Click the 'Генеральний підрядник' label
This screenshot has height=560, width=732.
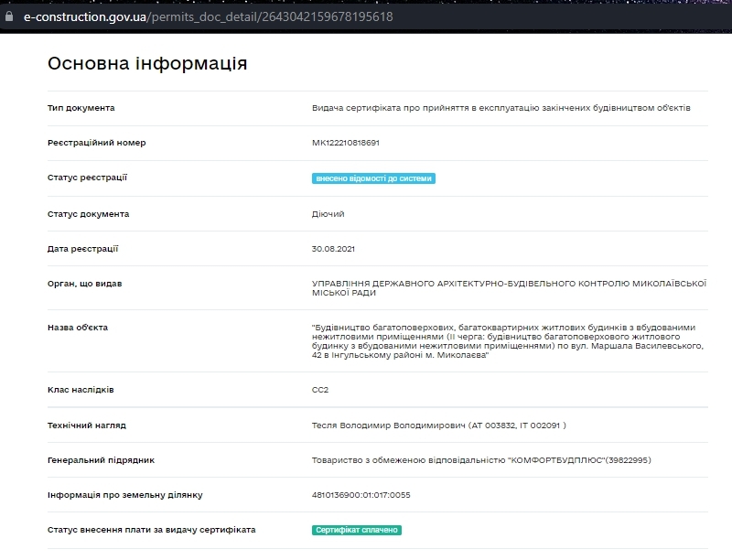click(x=101, y=460)
